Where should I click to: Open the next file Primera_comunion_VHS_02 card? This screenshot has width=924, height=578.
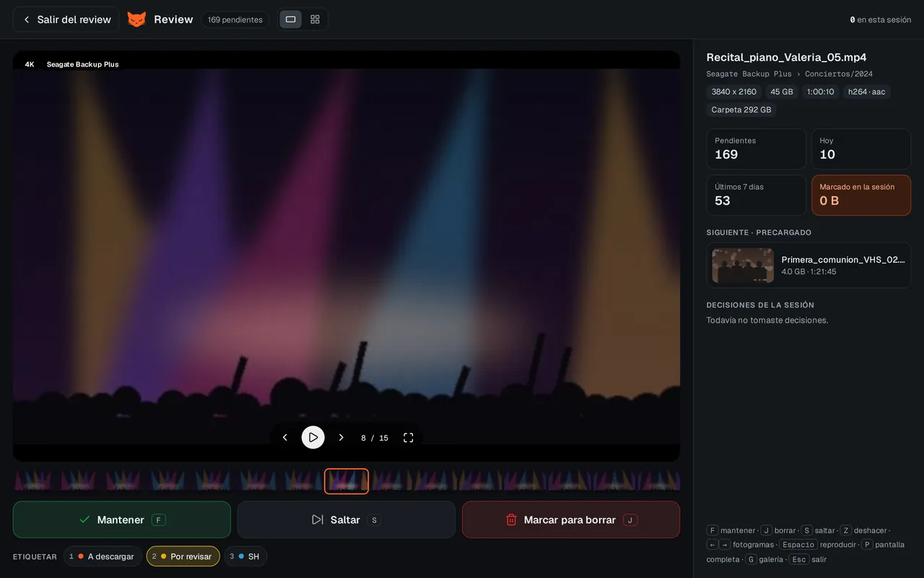tap(808, 265)
